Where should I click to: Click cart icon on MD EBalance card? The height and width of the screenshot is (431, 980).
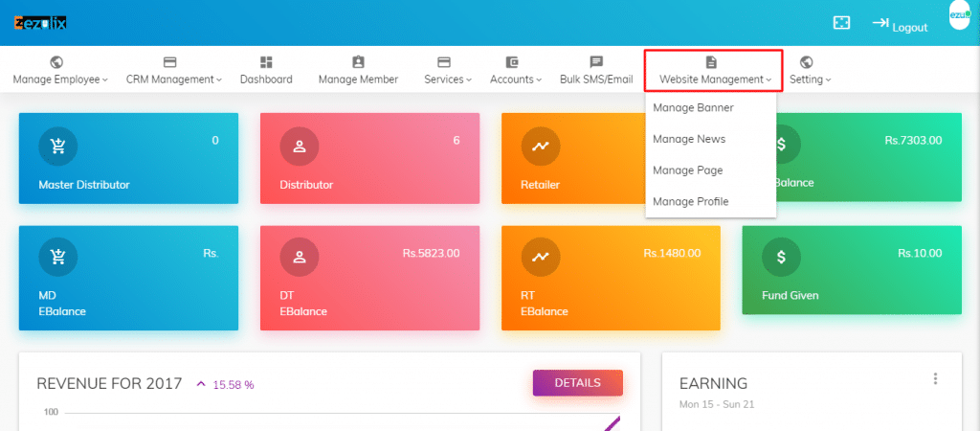click(x=58, y=257)
